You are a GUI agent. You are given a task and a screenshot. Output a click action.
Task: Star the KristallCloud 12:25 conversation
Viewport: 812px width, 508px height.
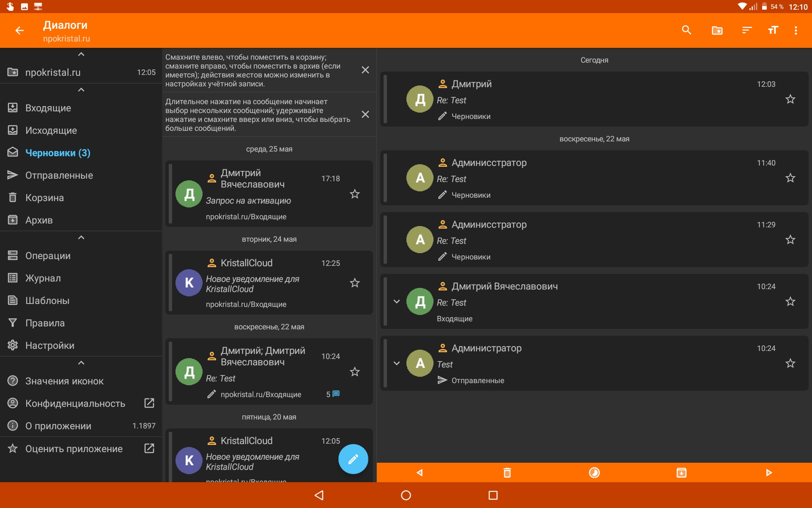354,283
